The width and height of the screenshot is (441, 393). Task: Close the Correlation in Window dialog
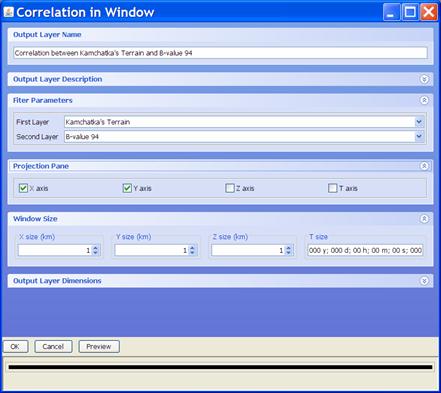click(x=429, y=12)
